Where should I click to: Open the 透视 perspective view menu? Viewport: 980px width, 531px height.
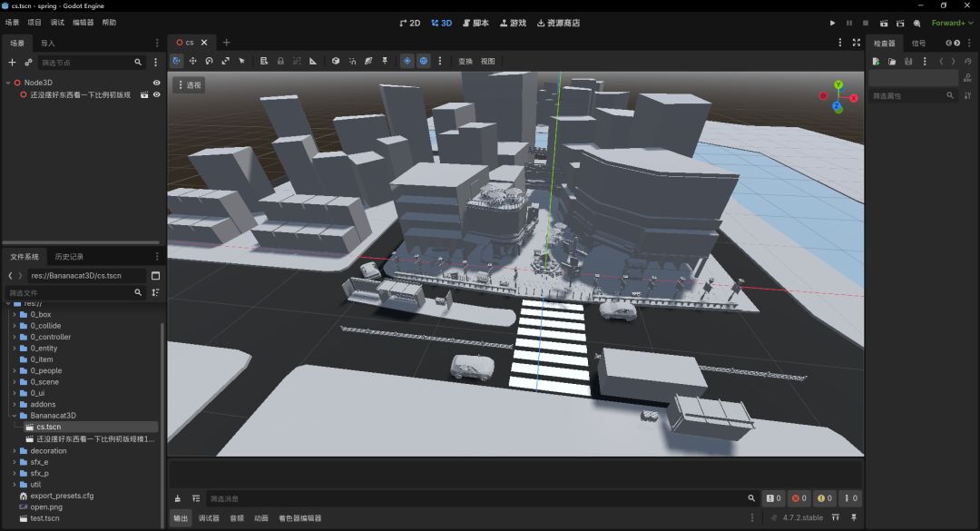190,85
